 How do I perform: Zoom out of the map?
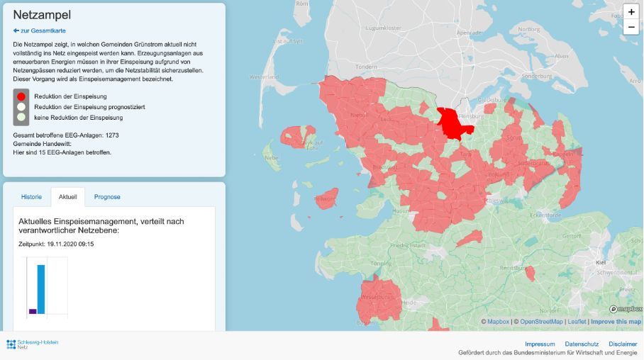pyautogui.click(x=631, y=27)
